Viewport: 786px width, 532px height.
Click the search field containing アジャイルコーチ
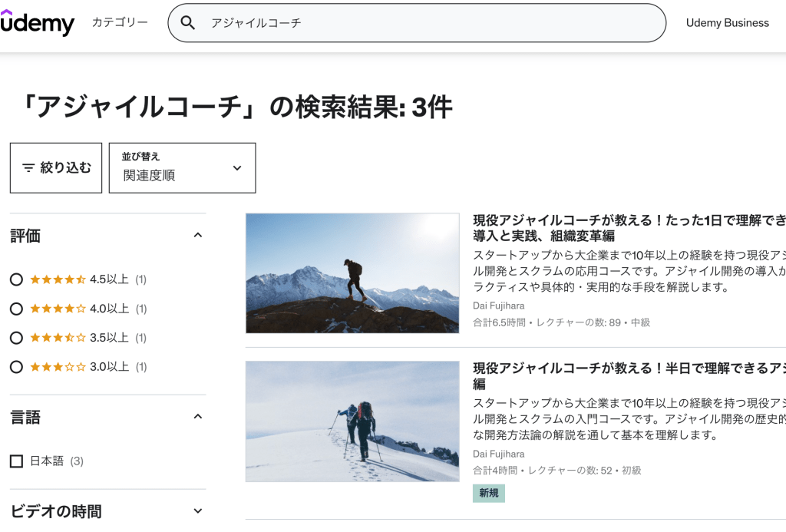pos(430,23)
